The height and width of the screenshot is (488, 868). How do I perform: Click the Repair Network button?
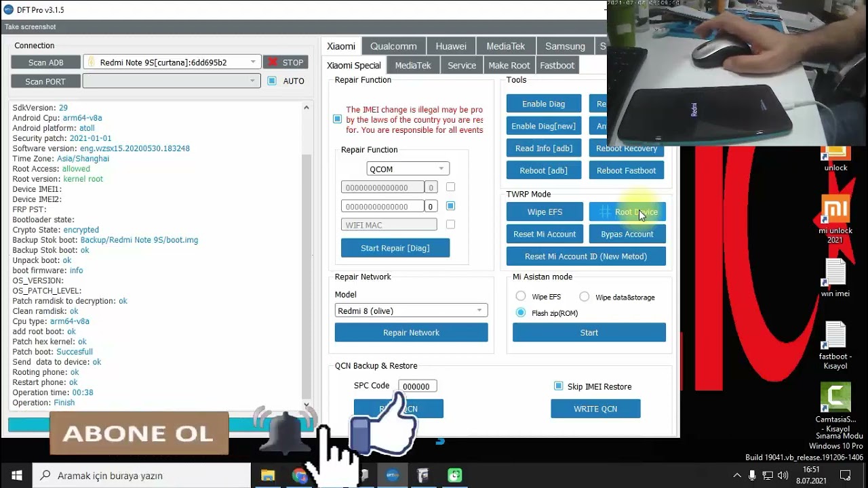click(x=411, y=332)
